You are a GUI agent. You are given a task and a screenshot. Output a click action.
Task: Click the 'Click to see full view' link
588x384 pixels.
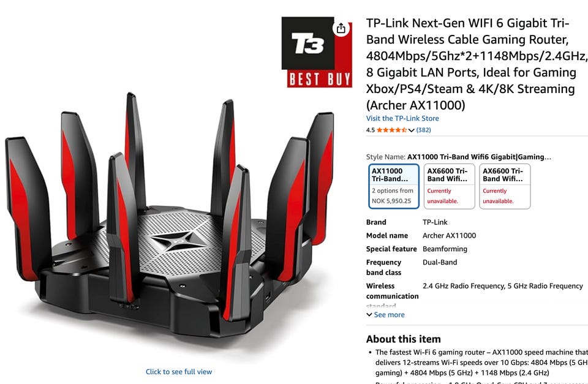pos(179,372)
